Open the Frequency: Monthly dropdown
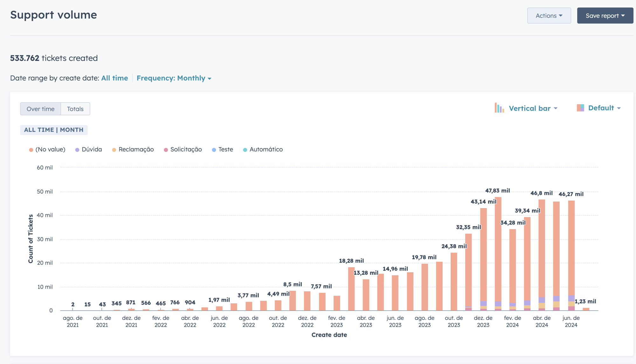The height and width of the screenshot is (364, 636). coord(174,78)
